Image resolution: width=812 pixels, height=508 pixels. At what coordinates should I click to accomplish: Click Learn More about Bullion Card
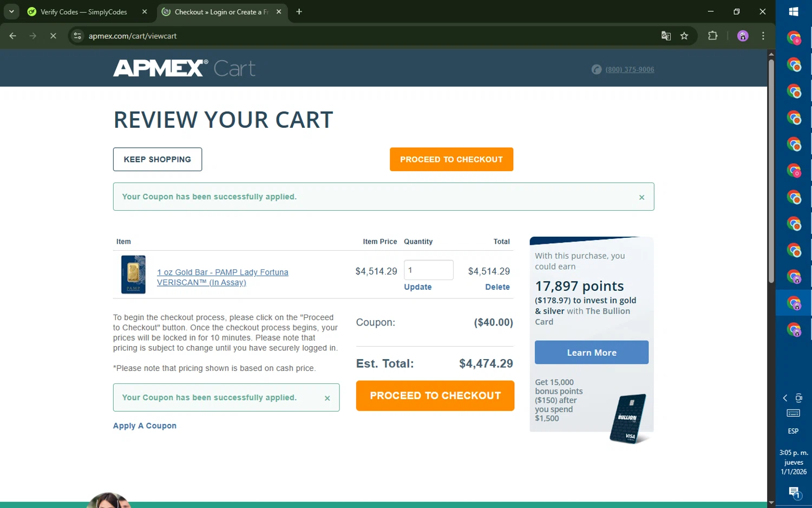[592, 352]
